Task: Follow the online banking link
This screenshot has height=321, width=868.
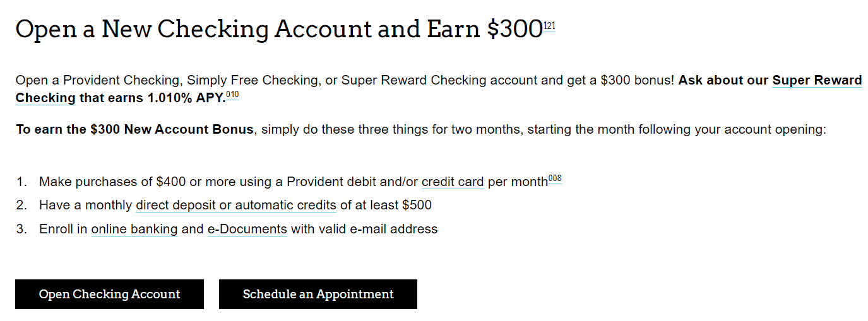Action: point(134,229)
